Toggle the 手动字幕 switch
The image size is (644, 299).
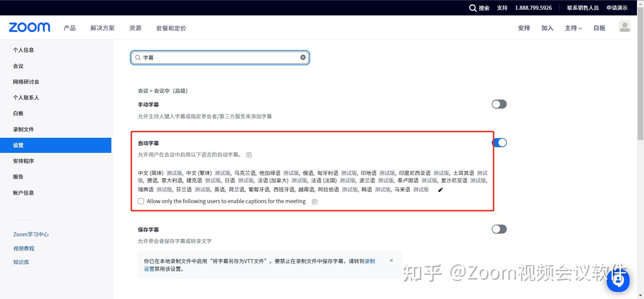point(499,104)
